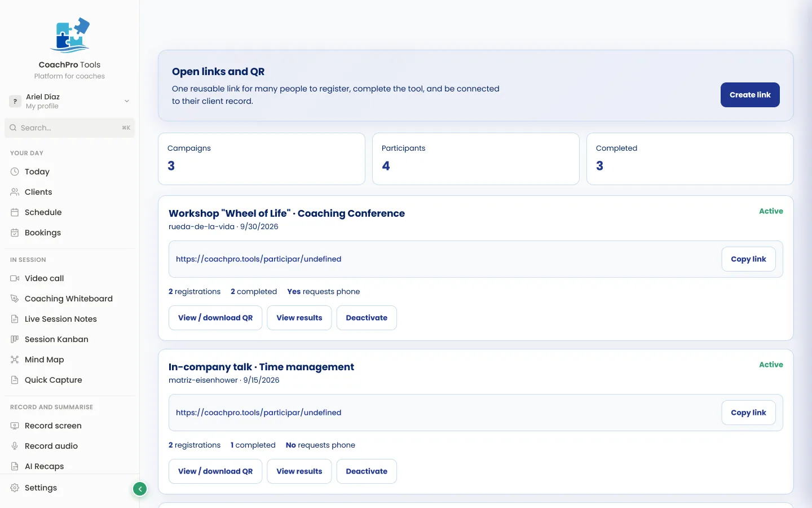Click the Campaigns stat card

pyautogui.click(x=262, y=159)
